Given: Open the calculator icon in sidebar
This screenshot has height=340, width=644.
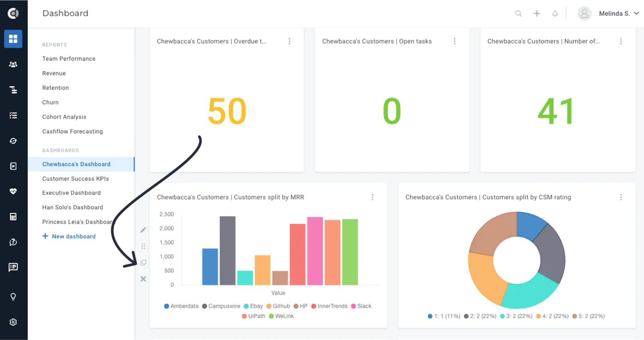Looking at the screenshot, I should 13,217.
